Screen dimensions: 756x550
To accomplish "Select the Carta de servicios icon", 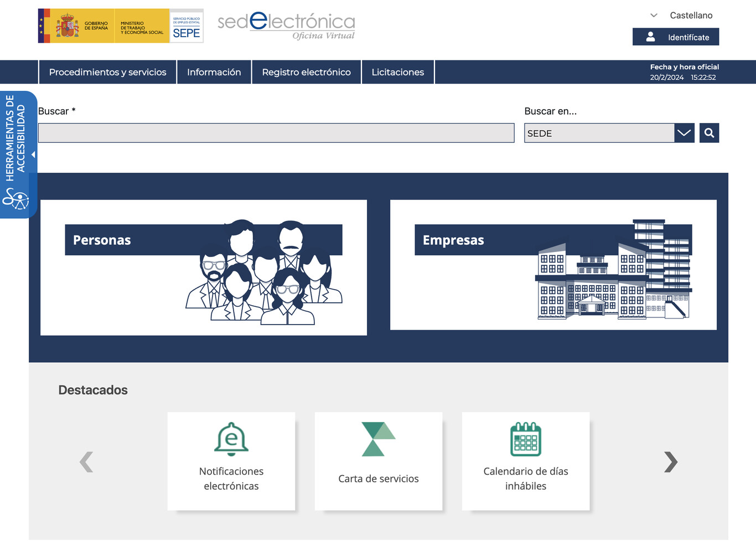I will (378, 439).
